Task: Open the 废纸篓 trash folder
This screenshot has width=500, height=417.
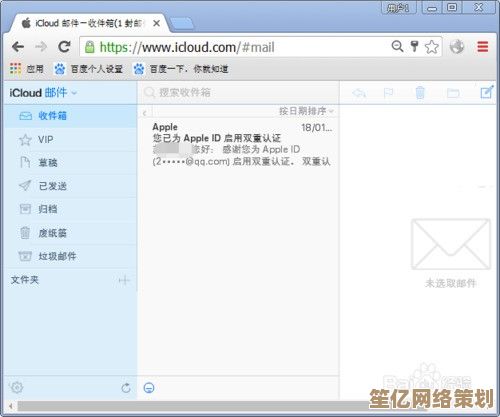Action: [x=71, y=233]
